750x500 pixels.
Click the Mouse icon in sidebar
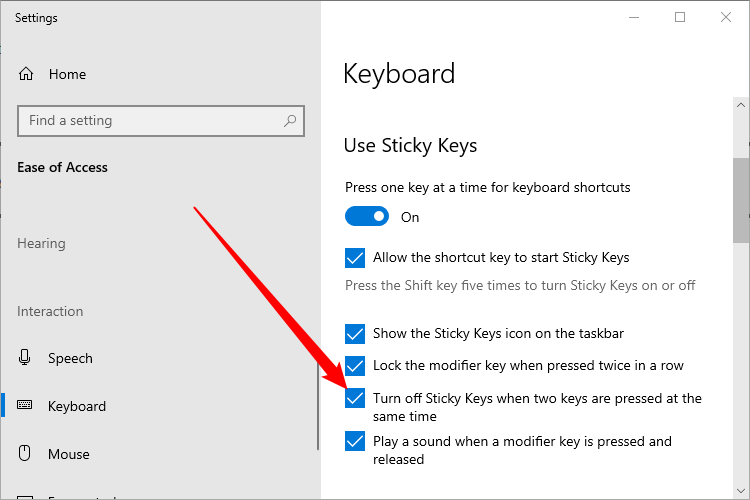27,454
